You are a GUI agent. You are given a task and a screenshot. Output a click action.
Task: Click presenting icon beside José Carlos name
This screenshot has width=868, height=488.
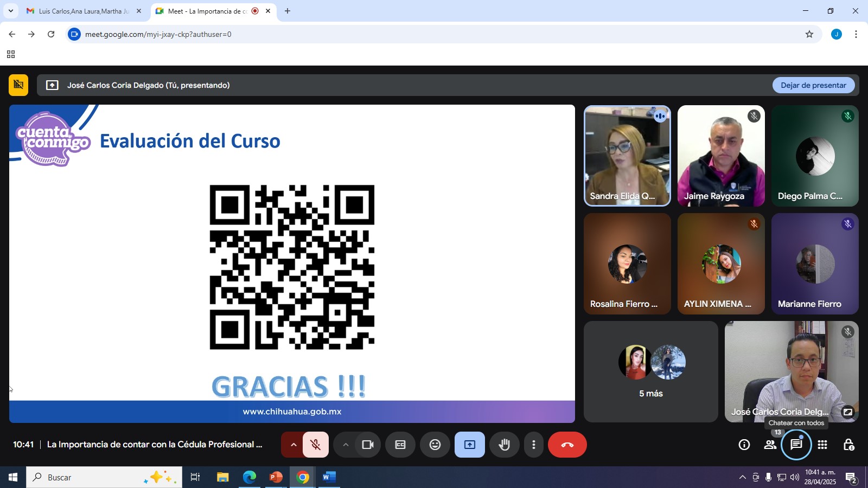tap(52, 85)
